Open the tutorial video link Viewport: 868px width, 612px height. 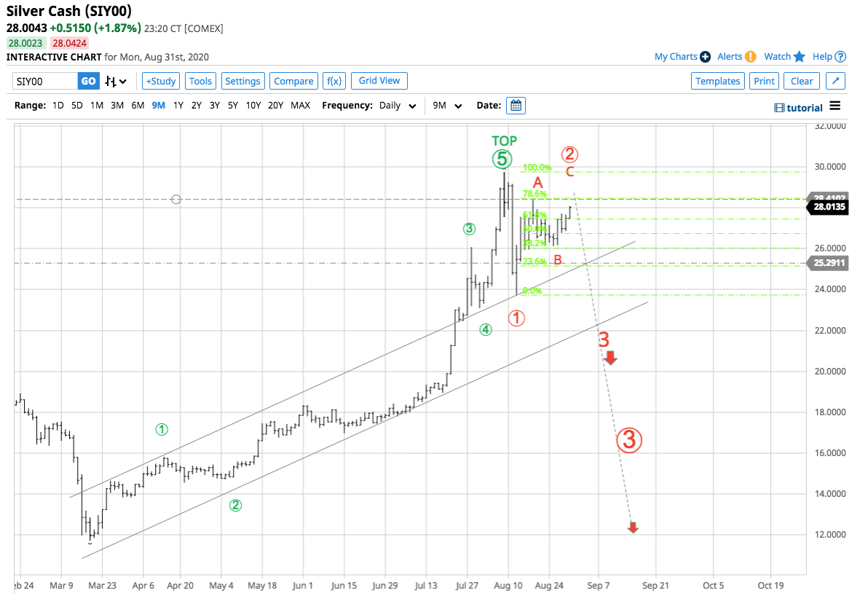[798, 108]
